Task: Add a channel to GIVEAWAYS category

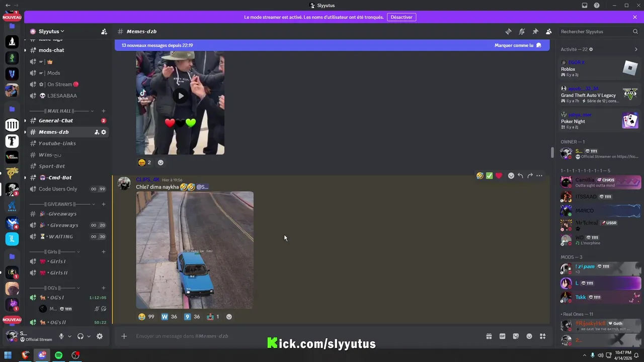Action: pos(104,204)
